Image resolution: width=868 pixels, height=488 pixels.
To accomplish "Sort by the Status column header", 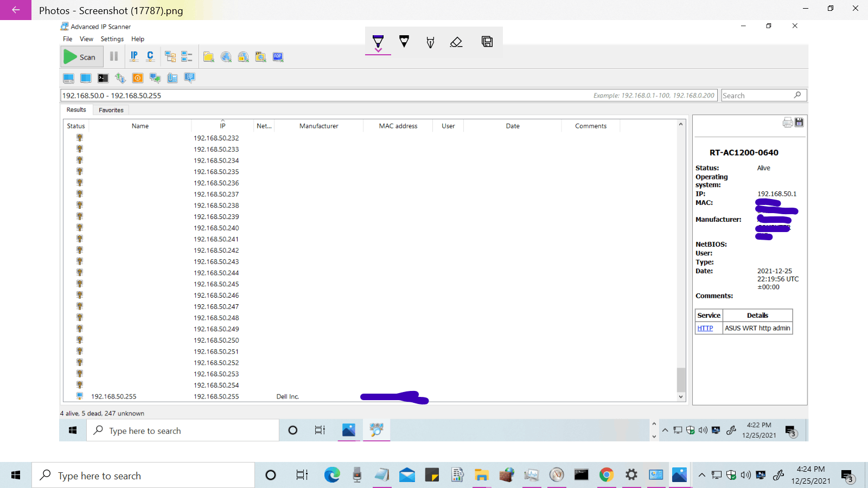I will pyautogui.click(x=76, y=126).
